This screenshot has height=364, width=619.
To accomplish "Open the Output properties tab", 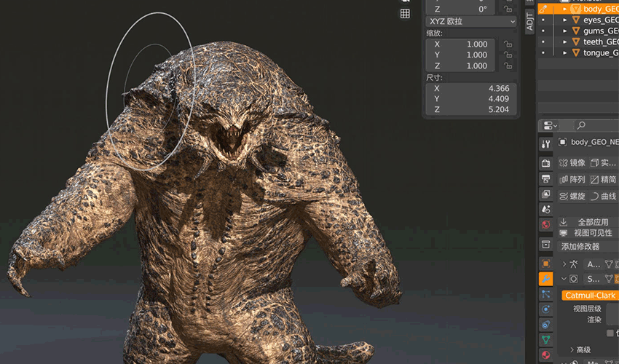I will tap(546, 179).
